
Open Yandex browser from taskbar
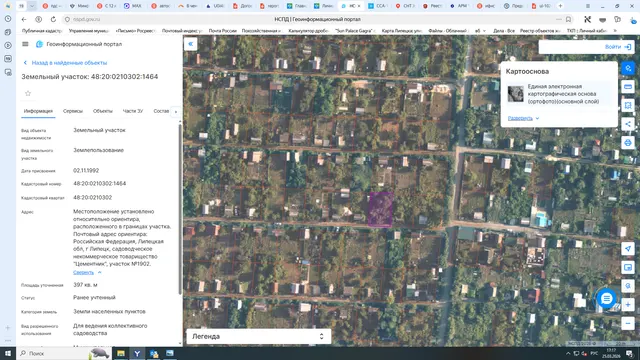coord(137,353)
